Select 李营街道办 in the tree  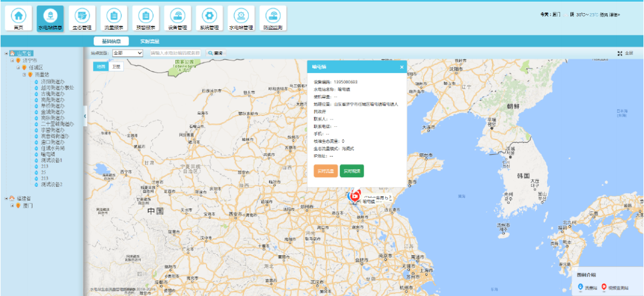(x=53, y=130)
